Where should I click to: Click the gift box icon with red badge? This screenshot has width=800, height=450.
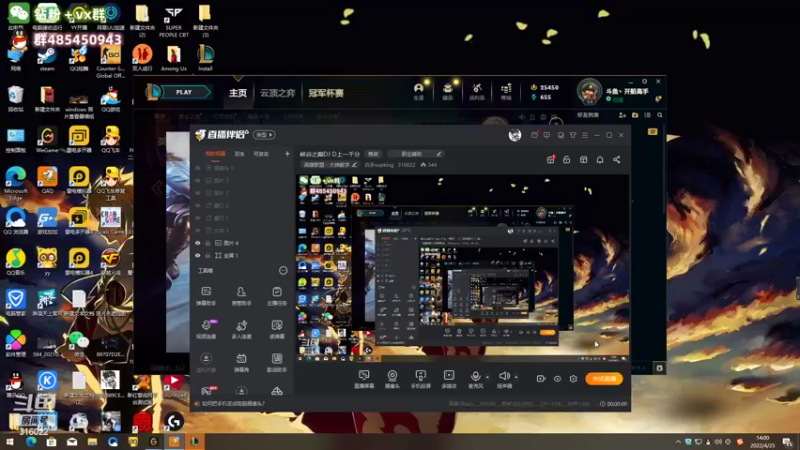click(551, 160)
